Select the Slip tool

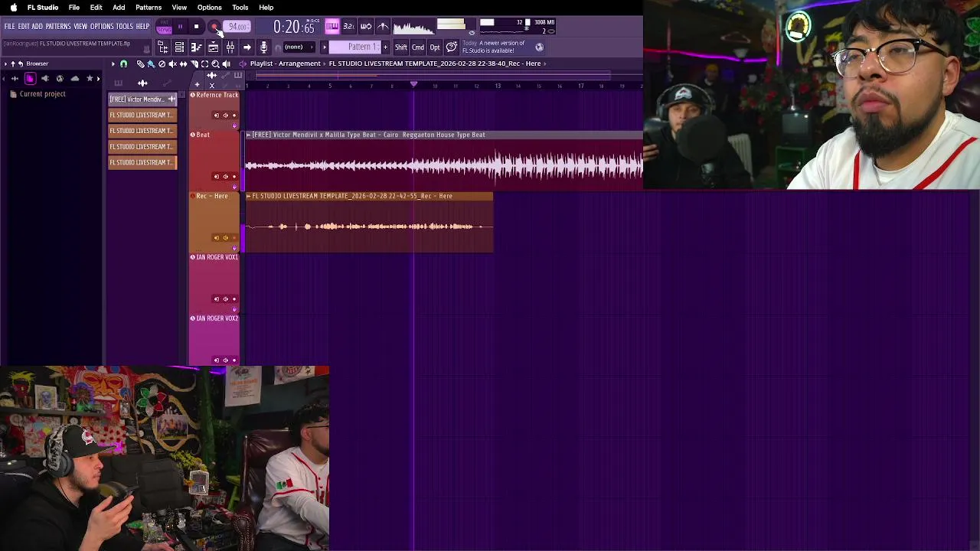[x=184, y=64]
